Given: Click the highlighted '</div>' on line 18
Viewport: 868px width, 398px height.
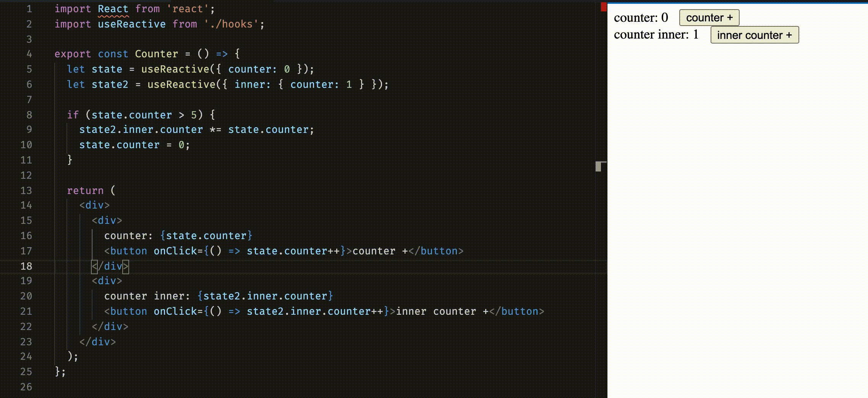Looking at the screenshot, I should 110,266.
